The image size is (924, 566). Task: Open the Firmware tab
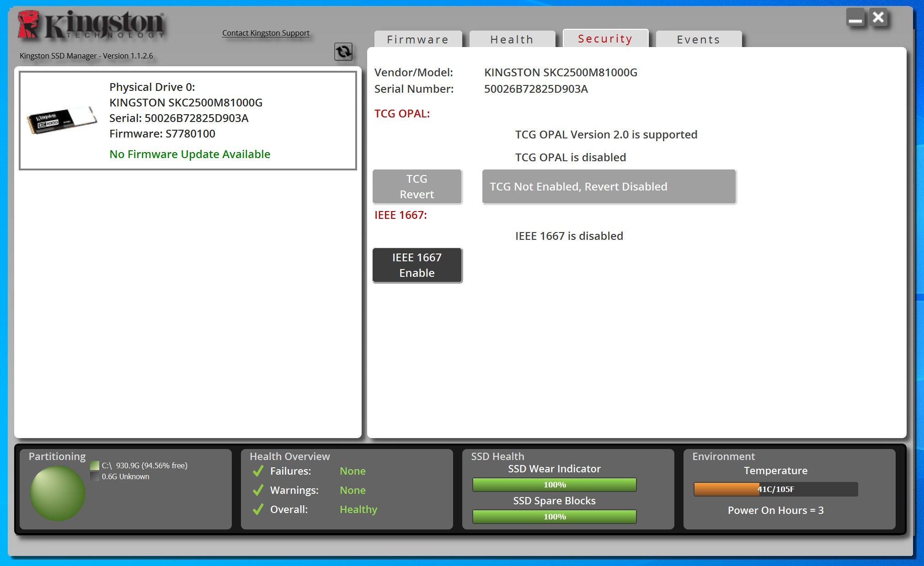click(x=418, y=39)
